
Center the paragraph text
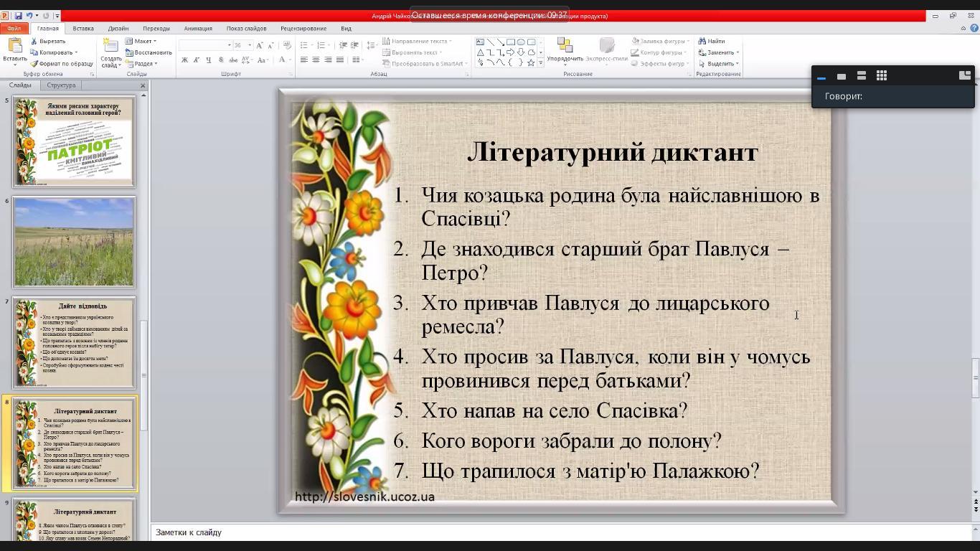[x=316, y=60]
